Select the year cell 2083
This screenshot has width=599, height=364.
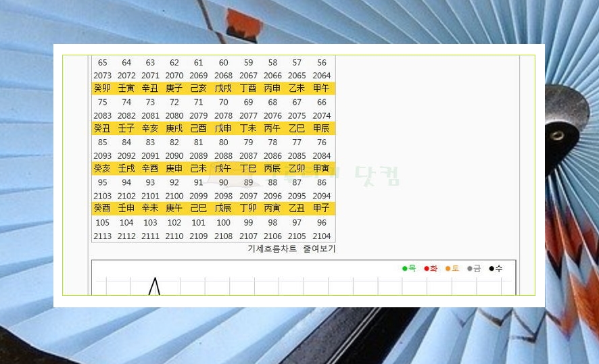click(x=102, y=115)
